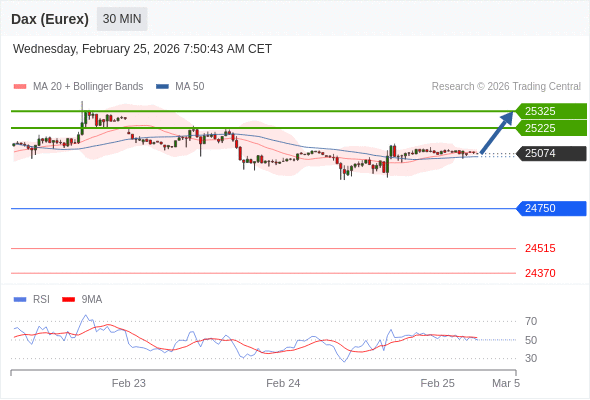Click the 24515 support level label
The width and height of the screenshot is (590, 400).
(540, 248)
